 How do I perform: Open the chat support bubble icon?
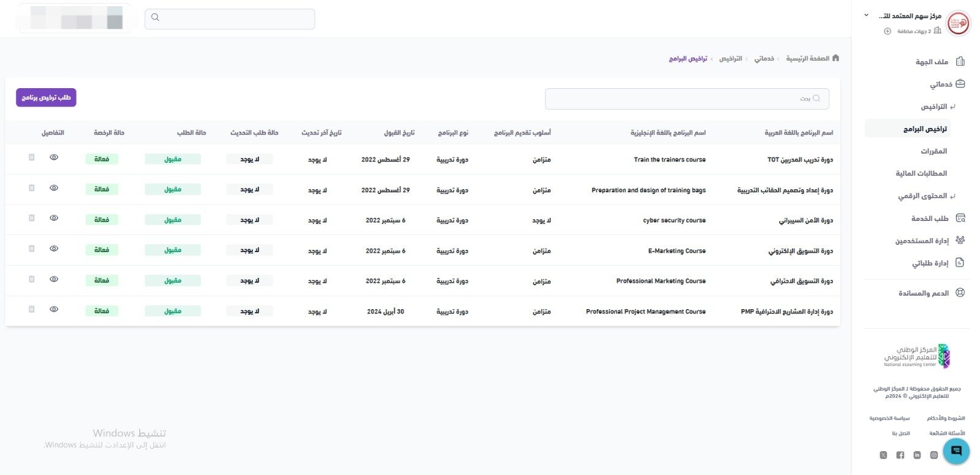coord(956,451)
